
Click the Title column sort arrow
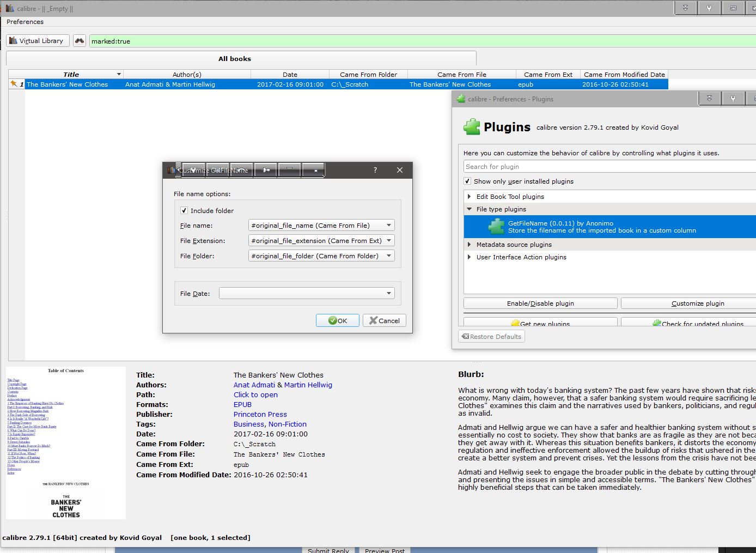tap(119, 74)
